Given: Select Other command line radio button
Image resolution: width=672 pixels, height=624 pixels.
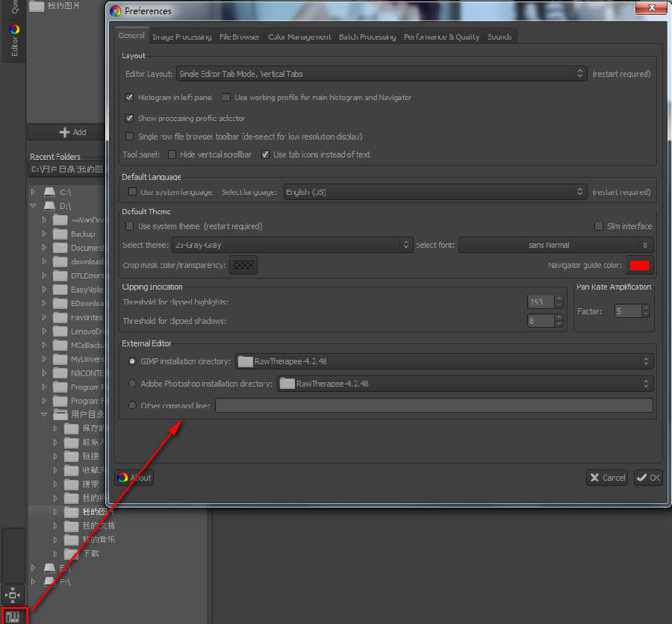Looking at the screenshot, I should click(x=132, y=405).
